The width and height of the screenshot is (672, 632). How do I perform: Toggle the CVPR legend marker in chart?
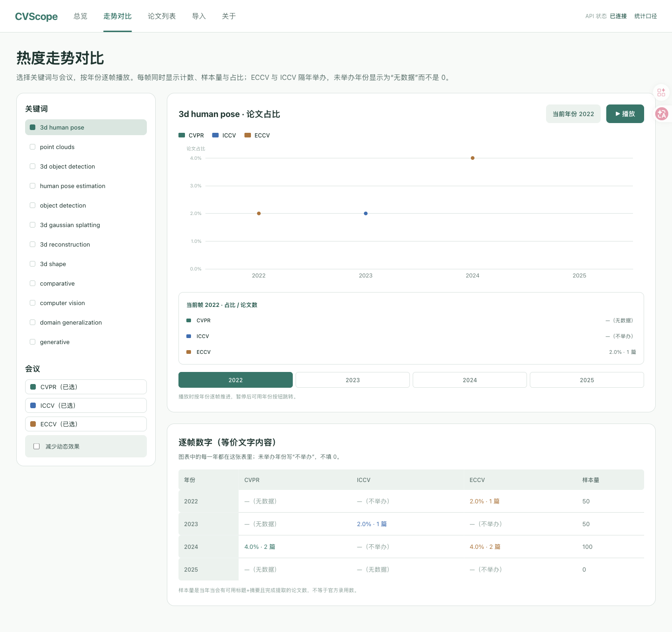click(x=182, y=135)
